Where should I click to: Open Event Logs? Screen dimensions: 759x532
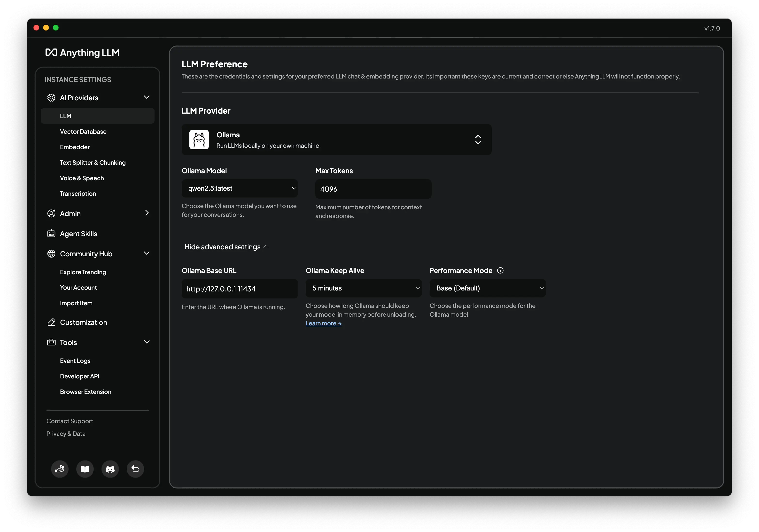point(75,361)
